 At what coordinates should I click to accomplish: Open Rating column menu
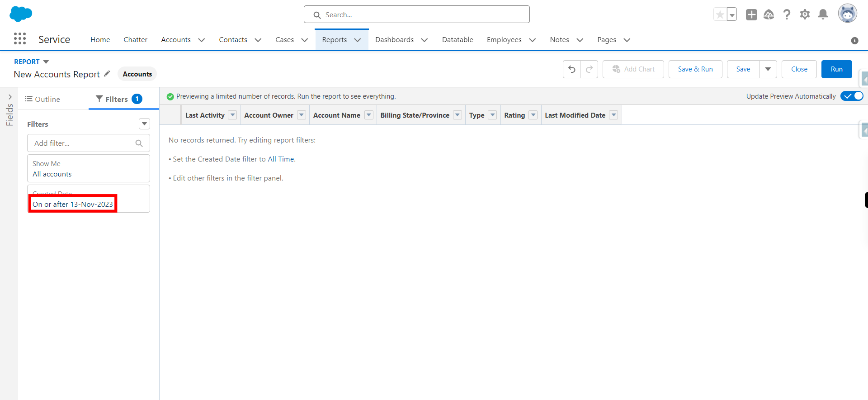click(x=533, y=115)
